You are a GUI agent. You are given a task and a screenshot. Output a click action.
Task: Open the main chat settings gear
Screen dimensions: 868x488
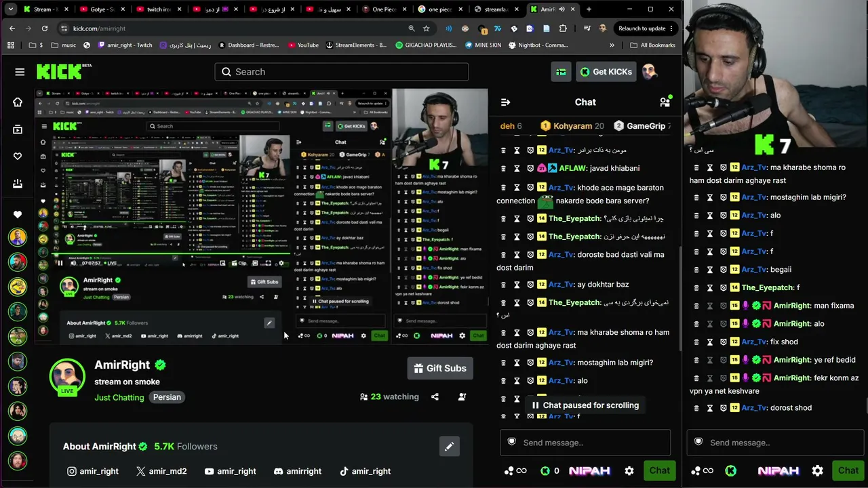click(629, 470)
